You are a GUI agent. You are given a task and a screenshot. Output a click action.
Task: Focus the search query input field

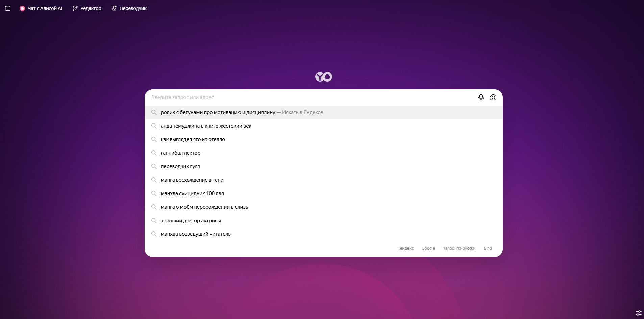311,97
